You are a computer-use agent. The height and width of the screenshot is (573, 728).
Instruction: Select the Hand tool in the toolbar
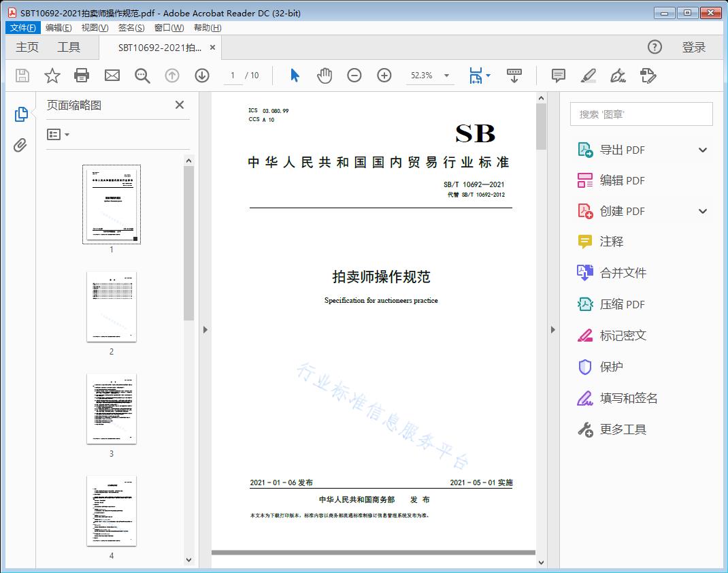tap(325, 76)
